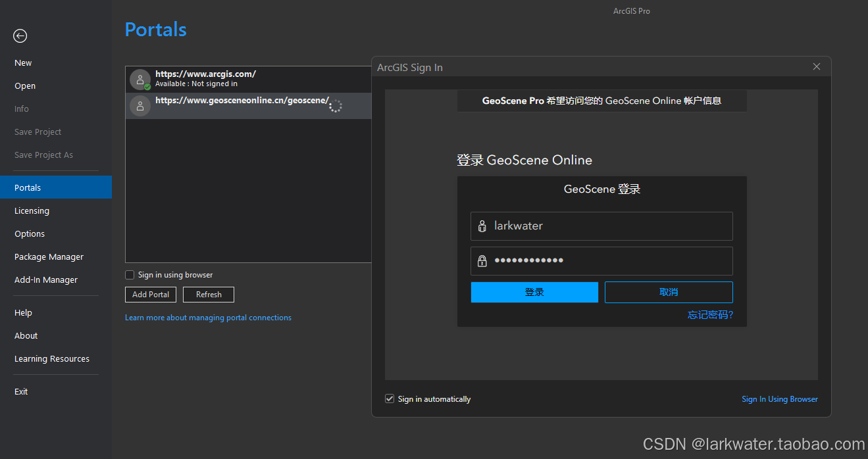Select Open in the sidebar
Viewport: 868px width, 459px height.
(x=25, y=86)
